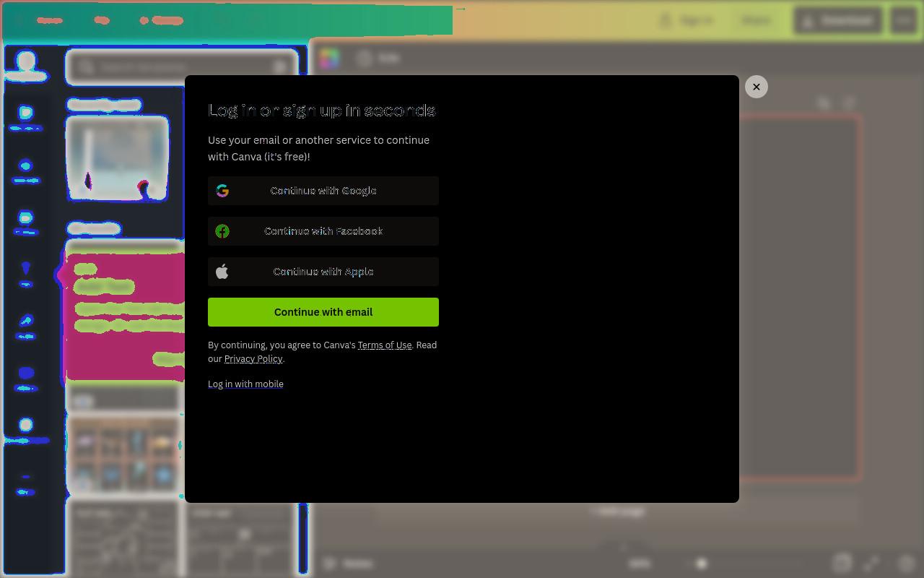The width and height of the screenshot is (924, 578).
Task: Click the green Continue with email button
Action: (323, 312)
